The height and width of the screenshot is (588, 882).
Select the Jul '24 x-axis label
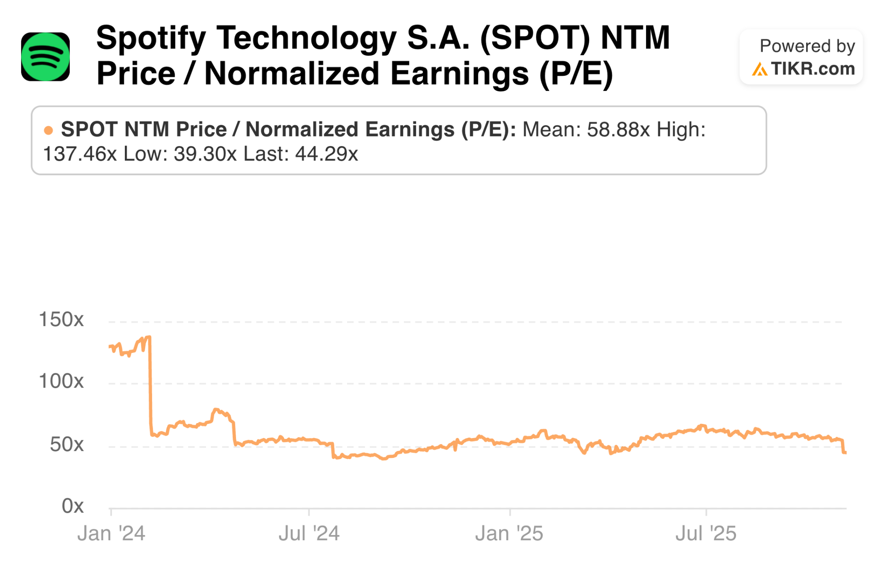(309, 534)
